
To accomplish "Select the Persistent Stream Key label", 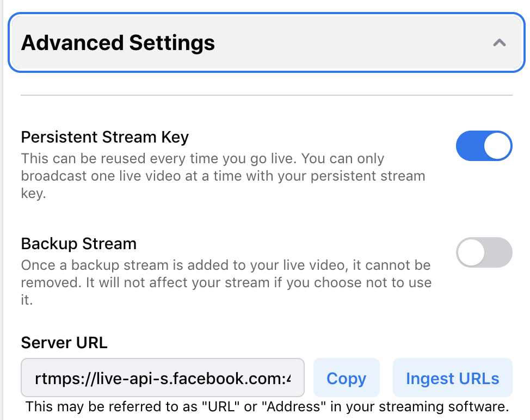I will click(104, 137).
